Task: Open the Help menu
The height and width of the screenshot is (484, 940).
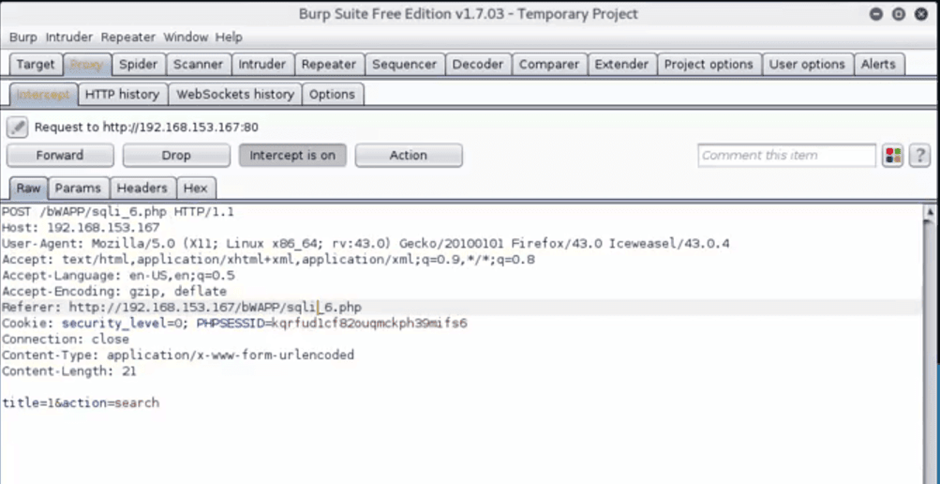Action: (229, 37)
